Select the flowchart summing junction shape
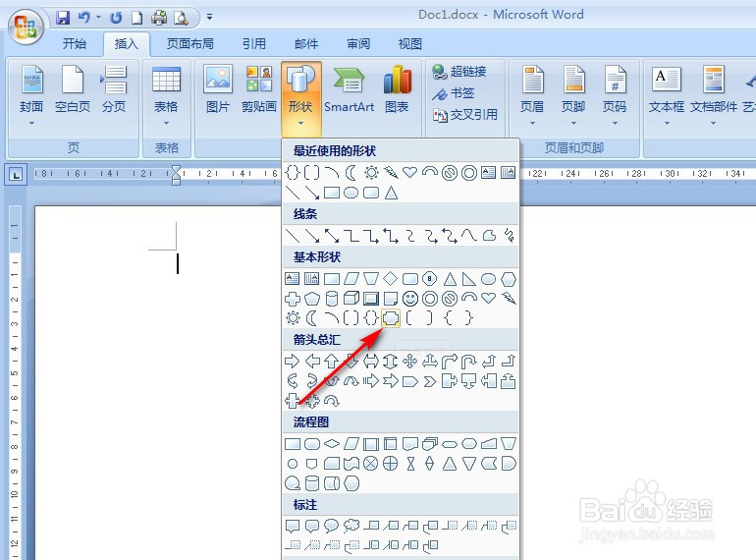Screen dimensions: 756x560 pos(371,464)
